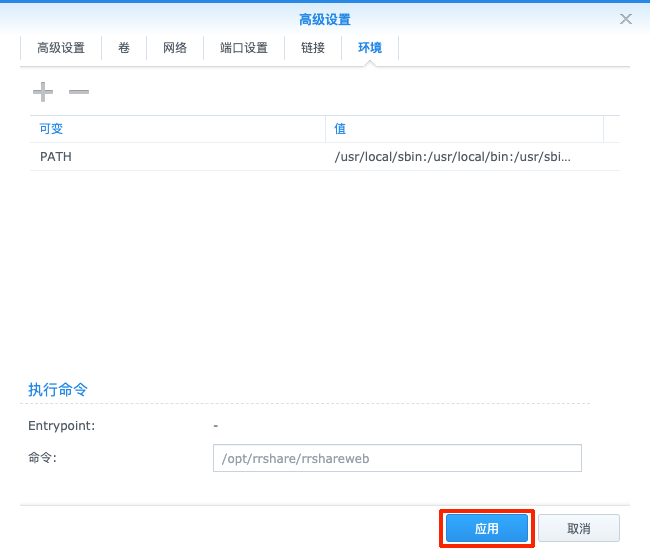650x550 pixels.
Task: Open the 链接 tab
Action: tap(313, 48)
